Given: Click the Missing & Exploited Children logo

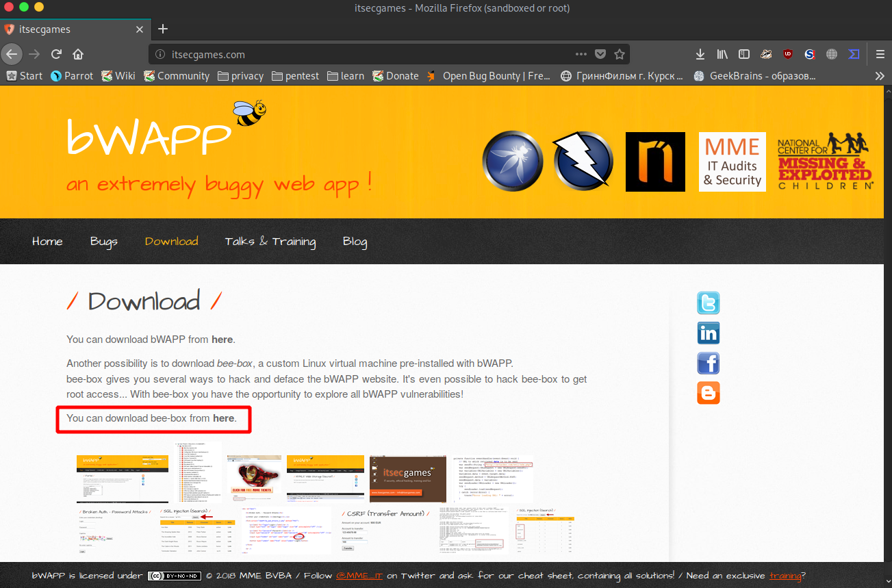Looking at the screenshot, I should tap(825, 162).
